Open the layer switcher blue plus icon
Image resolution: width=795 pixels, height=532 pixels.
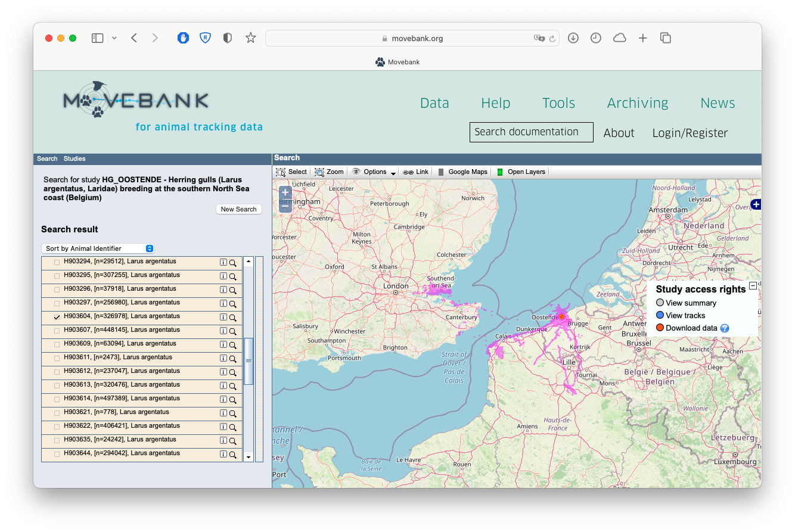pyautogui.click(x=756, y=204)
